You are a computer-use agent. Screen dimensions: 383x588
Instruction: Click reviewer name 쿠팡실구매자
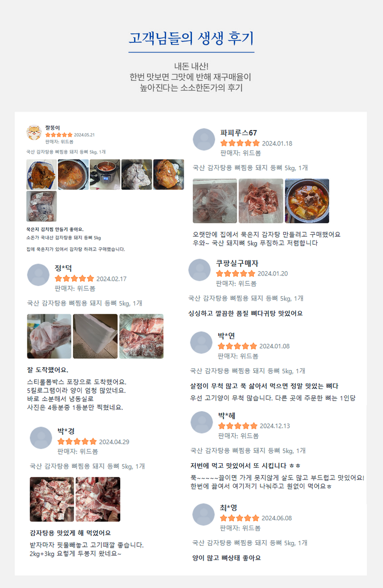pyautogui.click(x=237, y=263)
